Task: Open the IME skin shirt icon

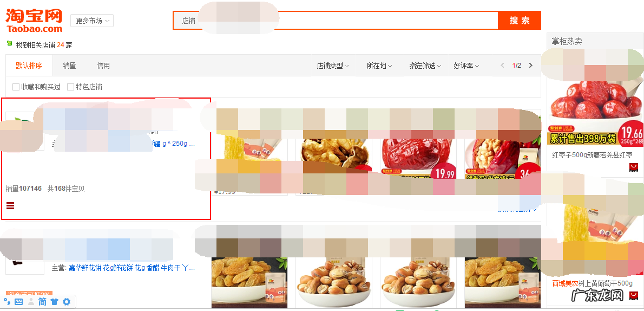Action: [54, 302]
